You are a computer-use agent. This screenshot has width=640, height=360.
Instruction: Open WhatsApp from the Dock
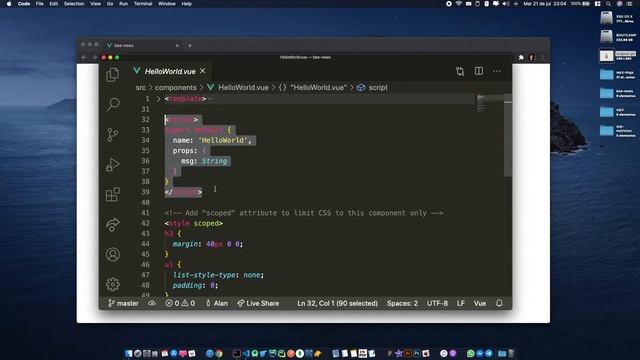471,353
